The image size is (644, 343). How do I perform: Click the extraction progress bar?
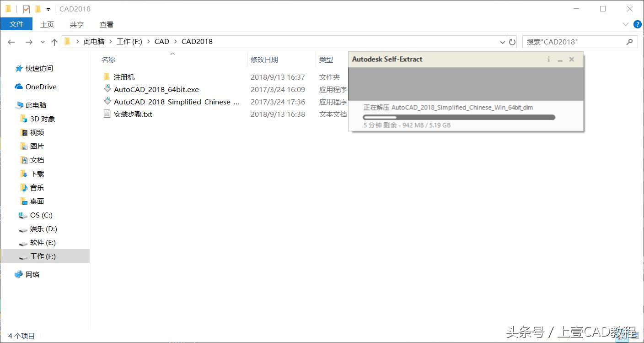click(459, 117)
